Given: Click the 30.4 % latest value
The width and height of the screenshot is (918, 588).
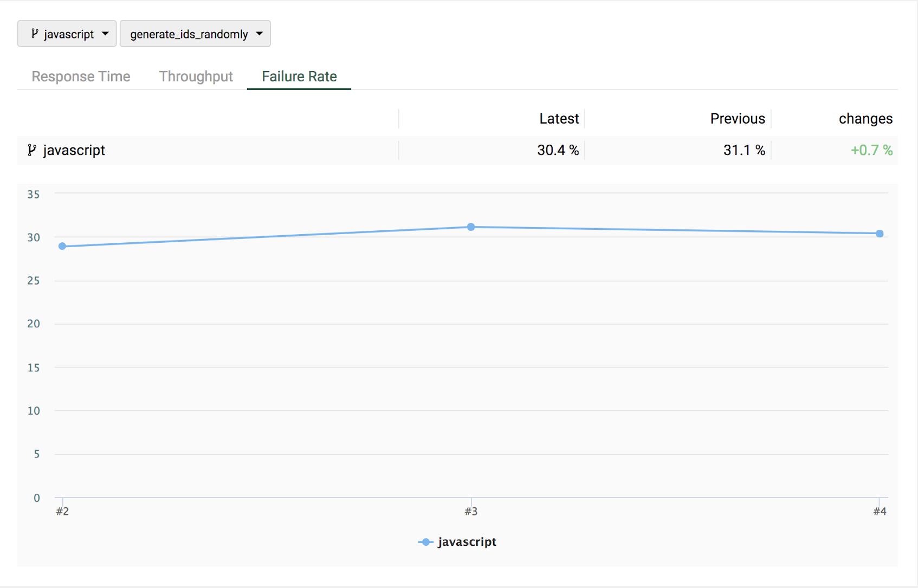Looking at the screenshot, I should 558,150.
